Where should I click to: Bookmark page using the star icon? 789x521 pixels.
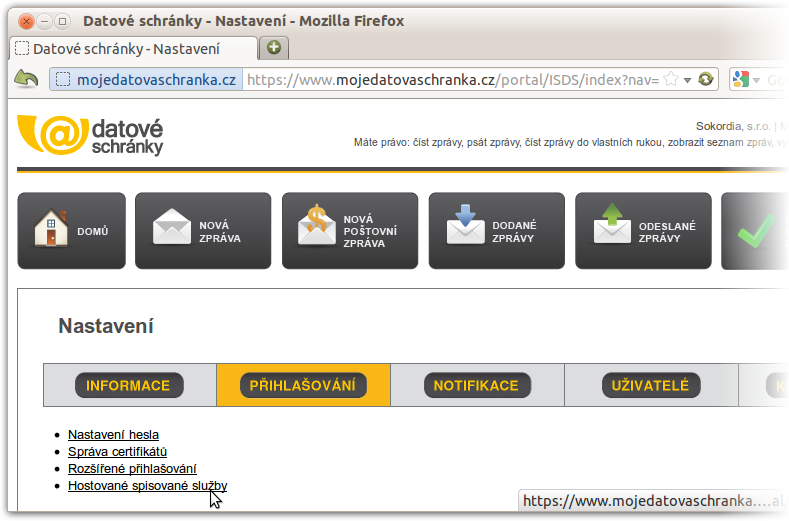click(671, 79)
